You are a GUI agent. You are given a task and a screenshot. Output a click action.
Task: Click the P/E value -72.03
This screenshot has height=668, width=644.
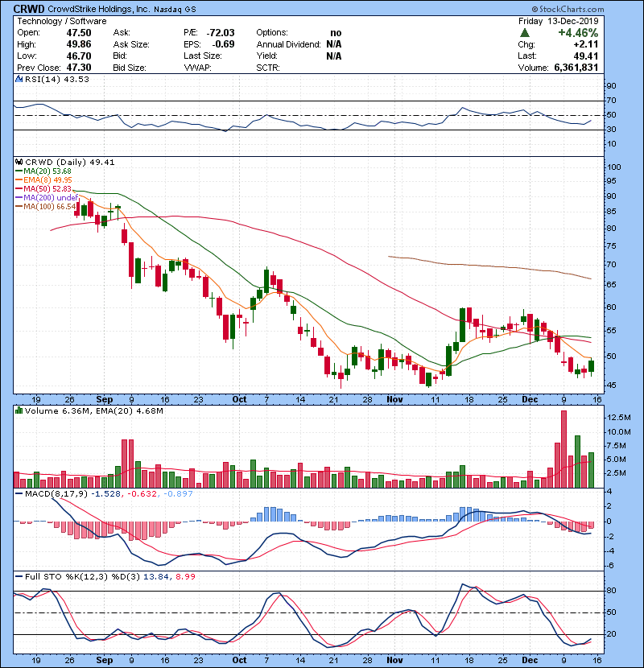pos(221,33)
